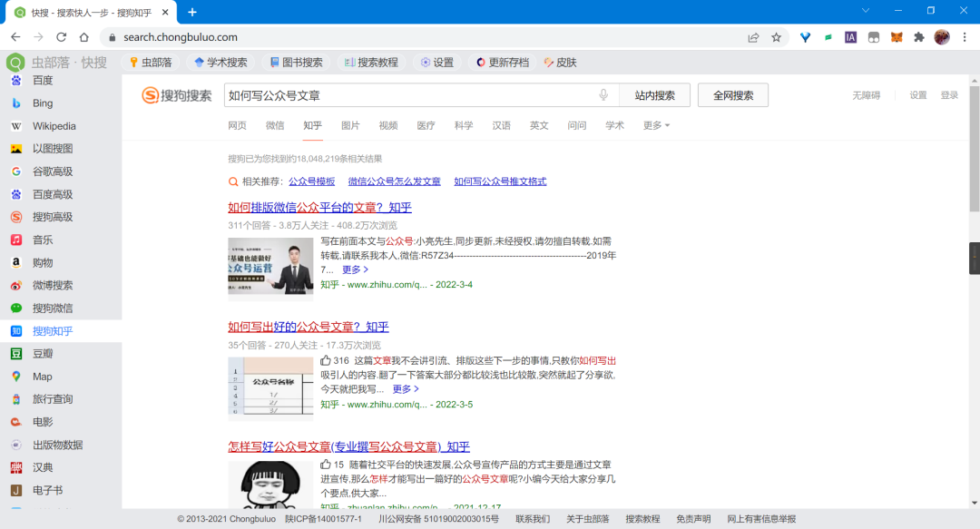The width and height of the screenshot is (980, 529).
Task: Open the browser tab search dropdown
Action: point(866,11)
